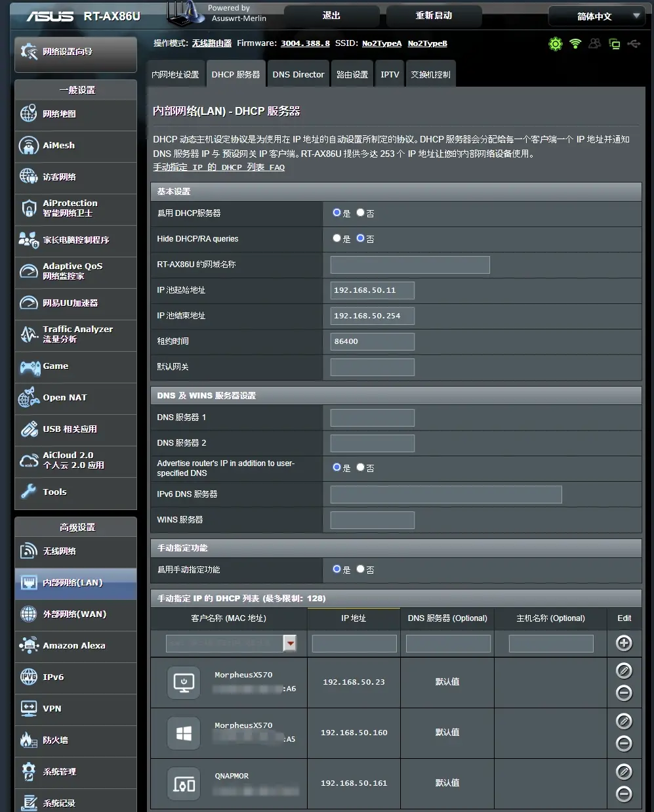654x812 pixels.
Task: Open Amazon Alexa icon
Action: click(x=29, y=645)
